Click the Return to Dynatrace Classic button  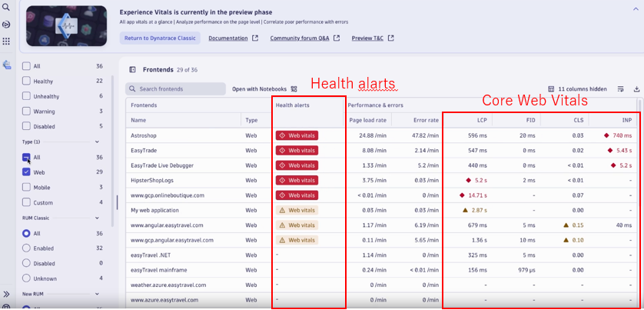click(160, 38)
